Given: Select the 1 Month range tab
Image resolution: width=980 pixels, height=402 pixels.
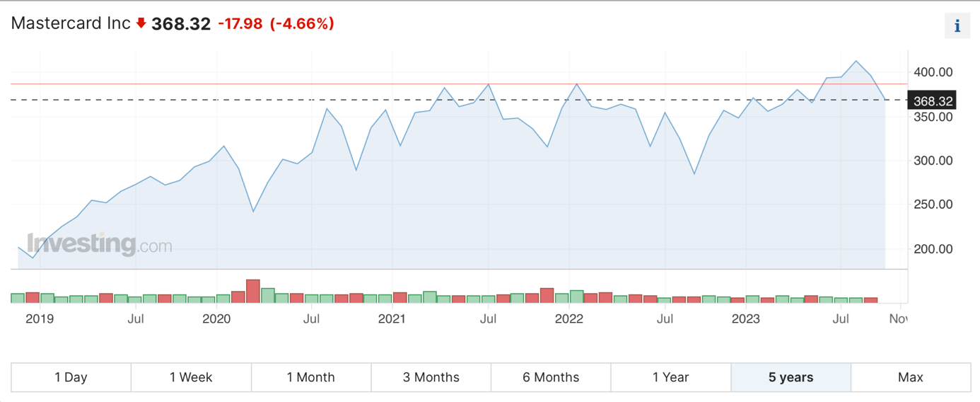Looking at the screenshot, I should [311, 377].
